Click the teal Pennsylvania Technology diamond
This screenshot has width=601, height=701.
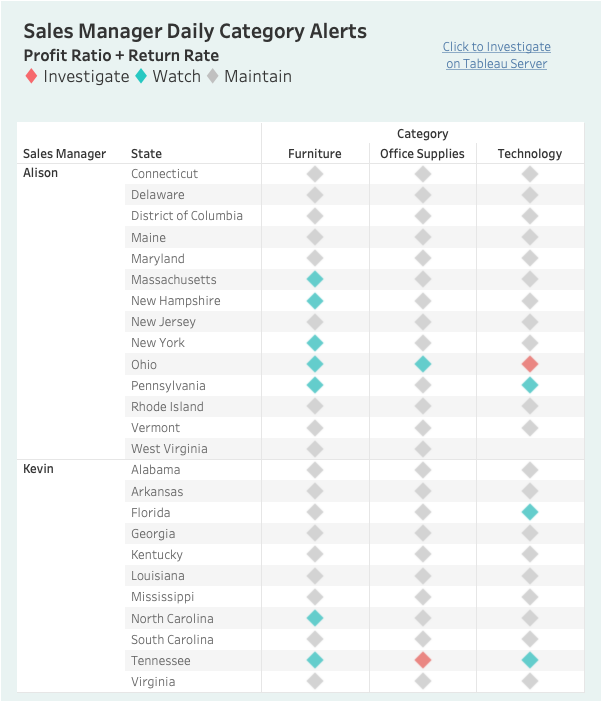pyautogui.click(x=530, y=385)
